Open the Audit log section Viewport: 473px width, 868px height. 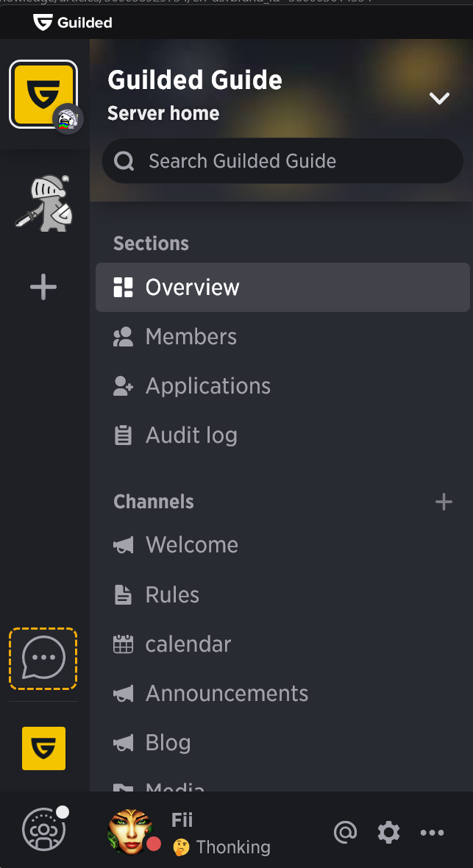282,435
